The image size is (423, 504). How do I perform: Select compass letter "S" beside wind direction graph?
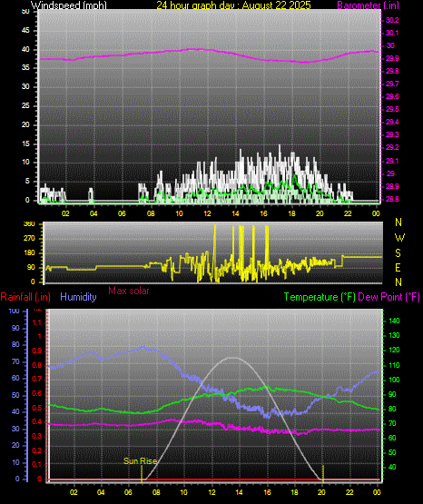(398, 253)
